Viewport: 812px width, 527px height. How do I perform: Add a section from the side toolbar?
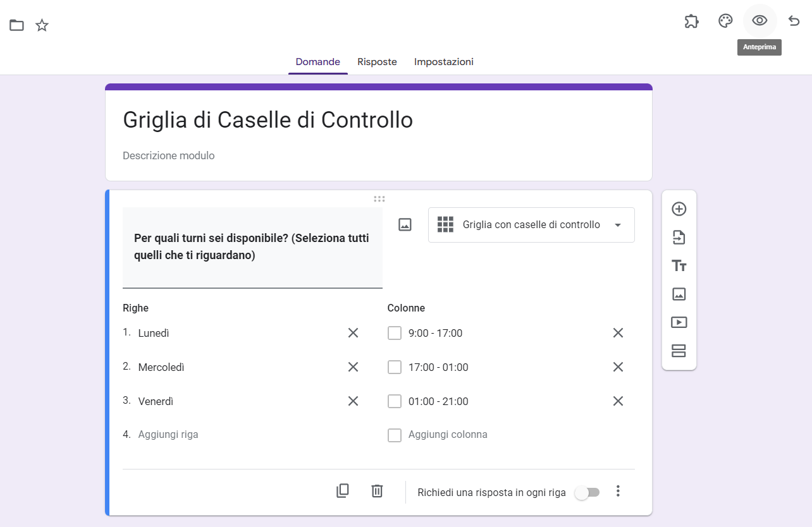679,351
